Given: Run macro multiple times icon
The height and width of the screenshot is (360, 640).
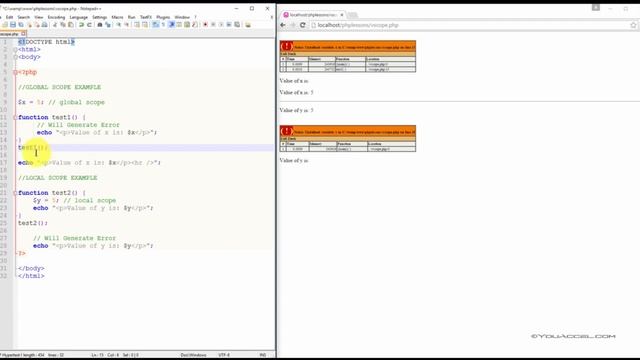Looking at the screenshot, I should click(x=229, y=25).
